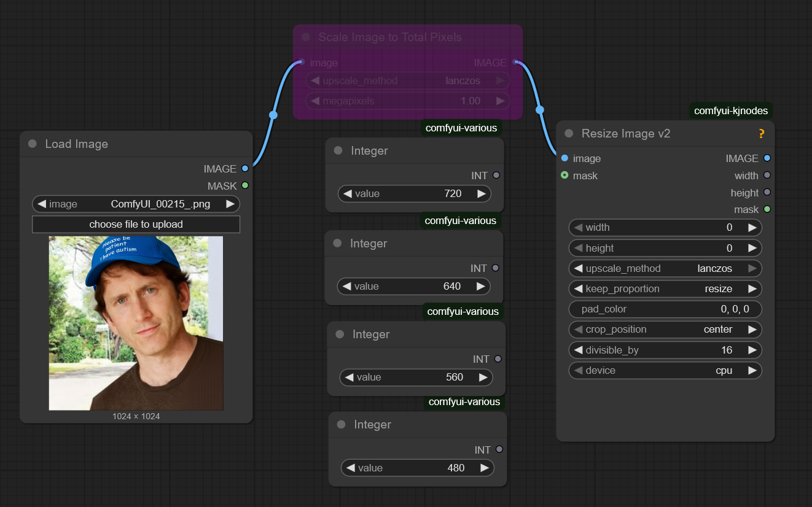Click the 1024 × 1024 dimensions label
812x507 pixels.
point(136,416)
